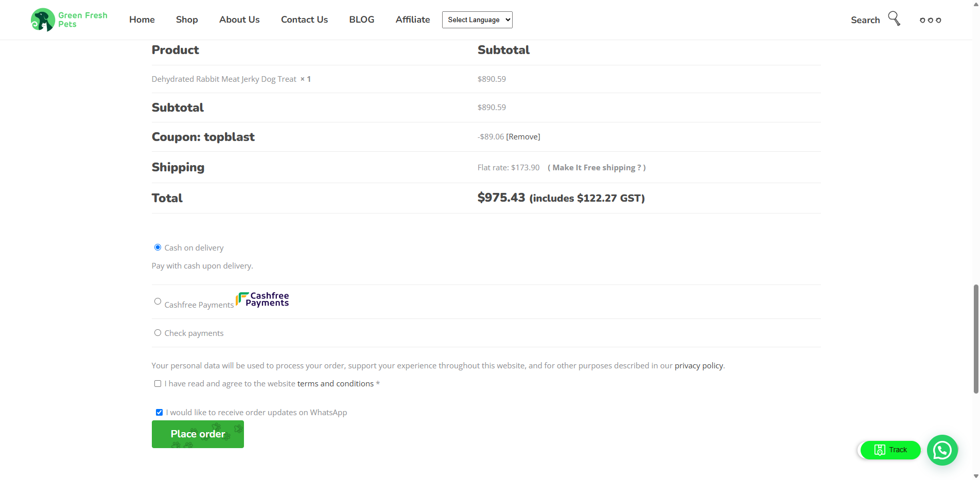Click the Search label in header

click(865, 20)
